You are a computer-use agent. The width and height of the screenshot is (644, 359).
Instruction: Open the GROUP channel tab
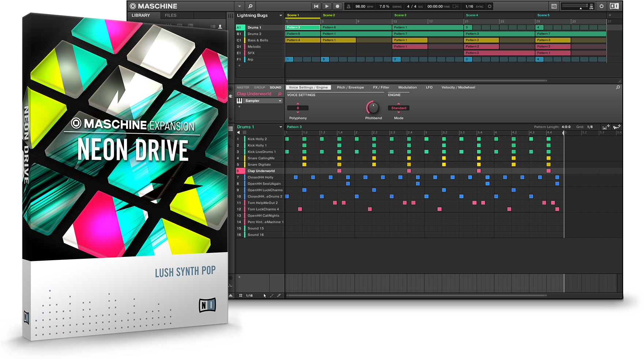click(260, 87)
